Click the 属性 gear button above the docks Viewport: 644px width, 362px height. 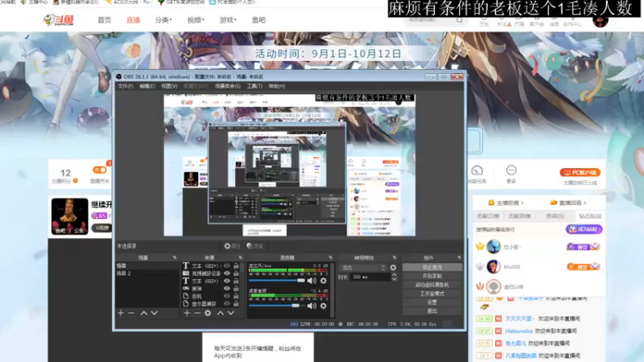[232, 246]
